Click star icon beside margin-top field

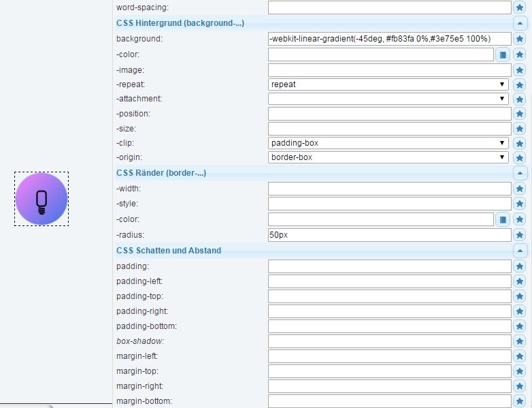520,371
